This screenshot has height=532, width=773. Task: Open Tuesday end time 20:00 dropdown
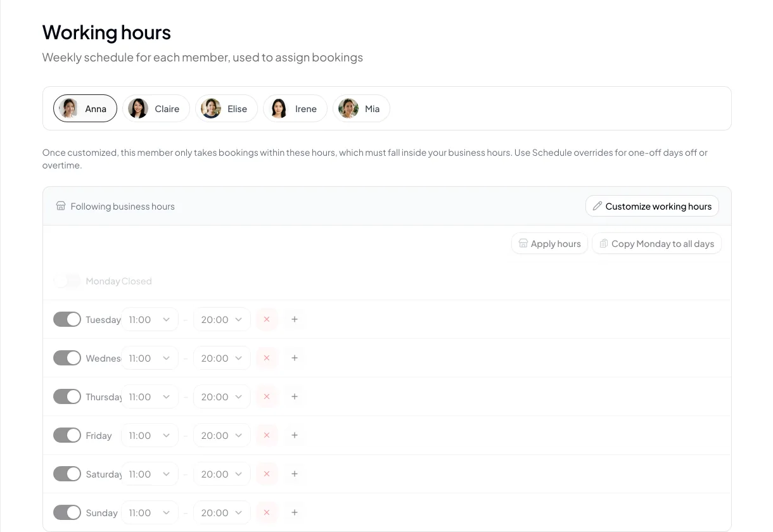coord(222,319)
